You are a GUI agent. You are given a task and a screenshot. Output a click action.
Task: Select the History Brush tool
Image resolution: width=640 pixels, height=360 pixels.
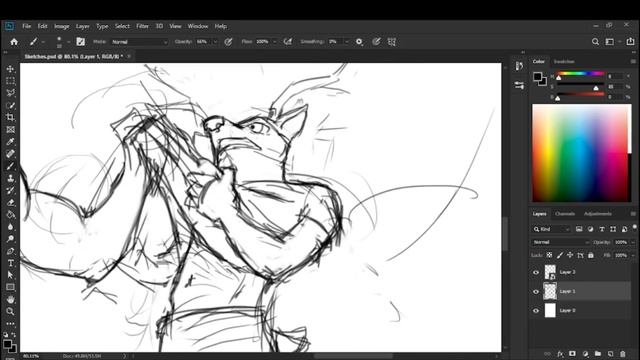tap(11, 190)
